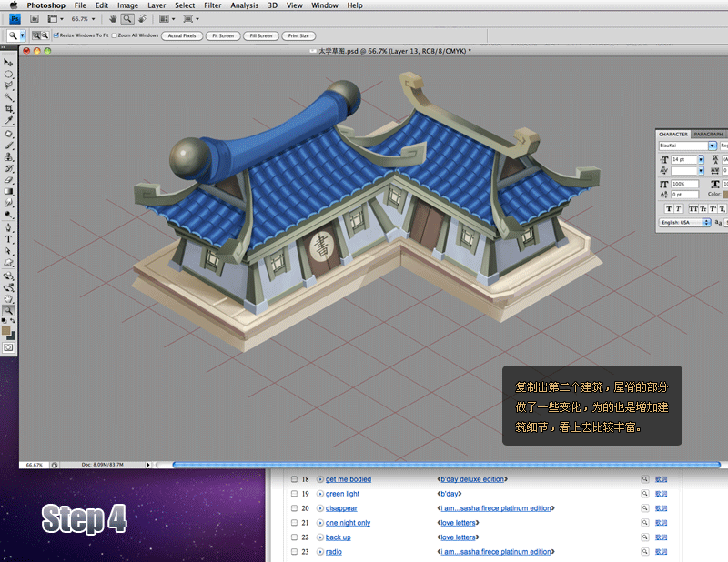Select the Eraser tool
The width and height of the screenshot is (728, 562).
coord(8,179)
